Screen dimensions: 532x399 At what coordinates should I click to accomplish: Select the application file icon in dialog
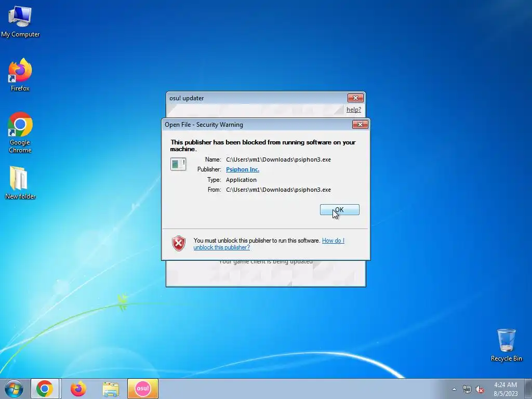point(178,164)
